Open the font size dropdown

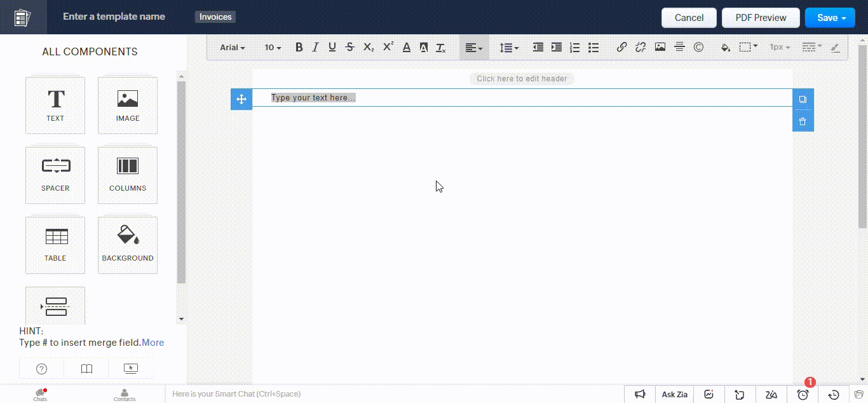pos(271,47)
